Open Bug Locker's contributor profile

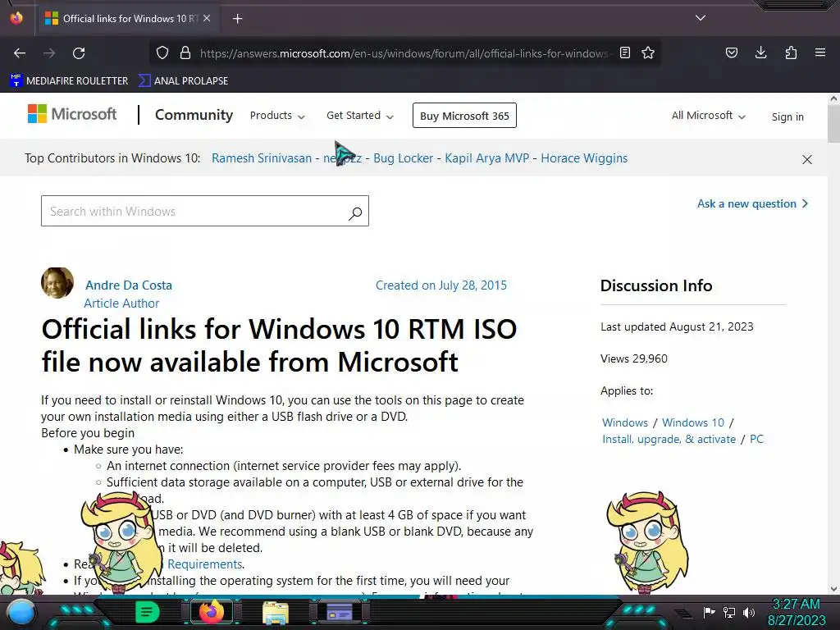(x=403, y=158)
